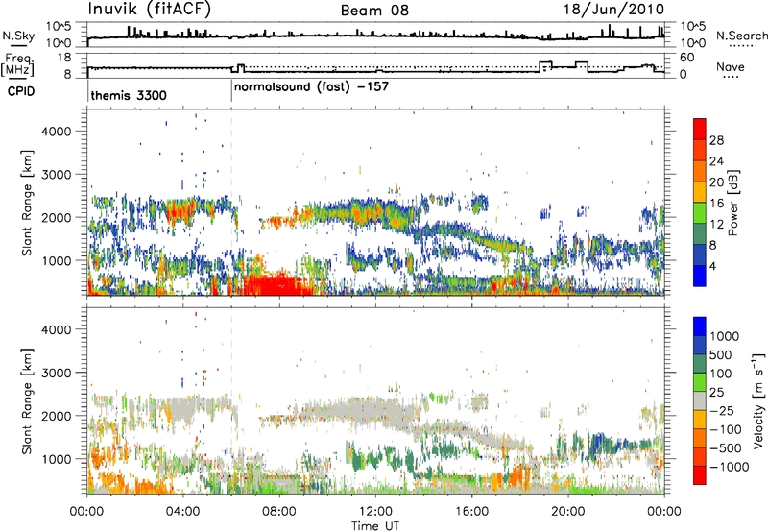Viewport: 768px width, 532px height.
Task: Click the '20:00' time axis label
Action: click(x=567, y=511)
